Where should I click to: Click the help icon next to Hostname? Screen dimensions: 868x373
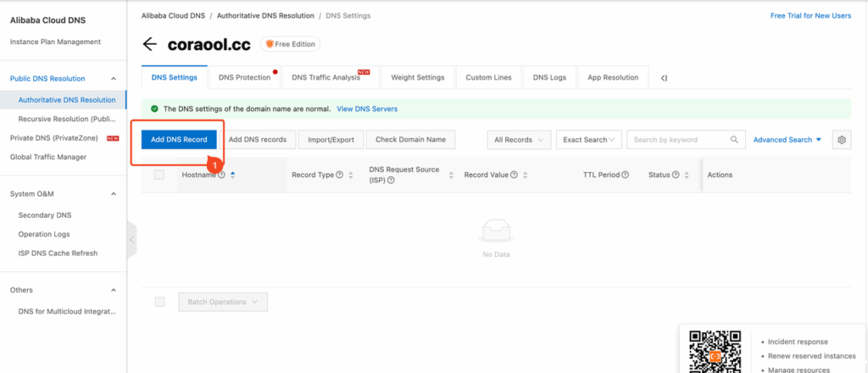221,175
